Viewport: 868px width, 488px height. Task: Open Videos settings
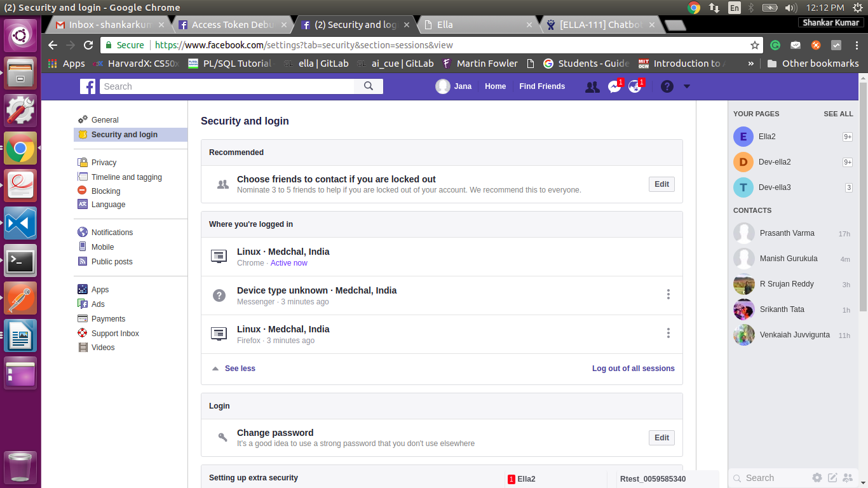click(x=103, y=348)
